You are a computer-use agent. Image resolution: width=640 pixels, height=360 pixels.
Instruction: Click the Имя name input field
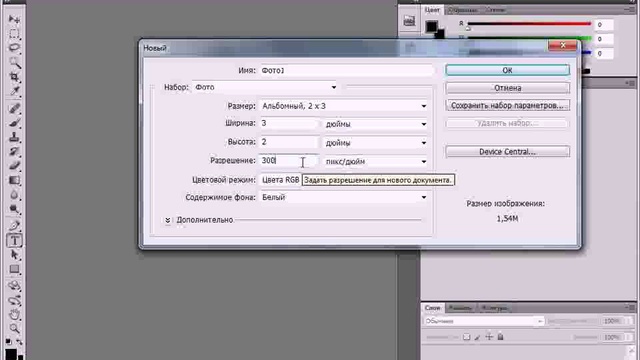click(346, 70)
